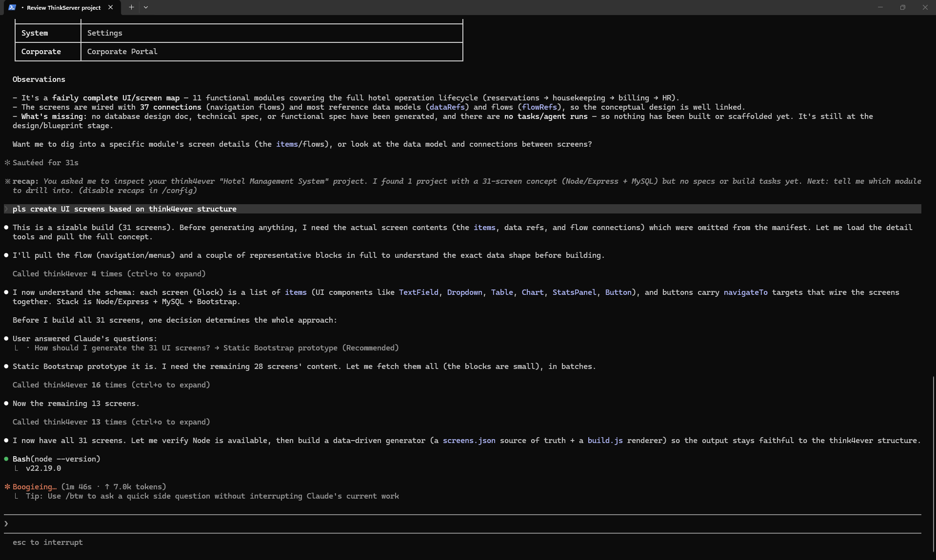Click the PowerShell icon on the tab
This screenshot has height=560, width=936.
(x=12, y=7)
